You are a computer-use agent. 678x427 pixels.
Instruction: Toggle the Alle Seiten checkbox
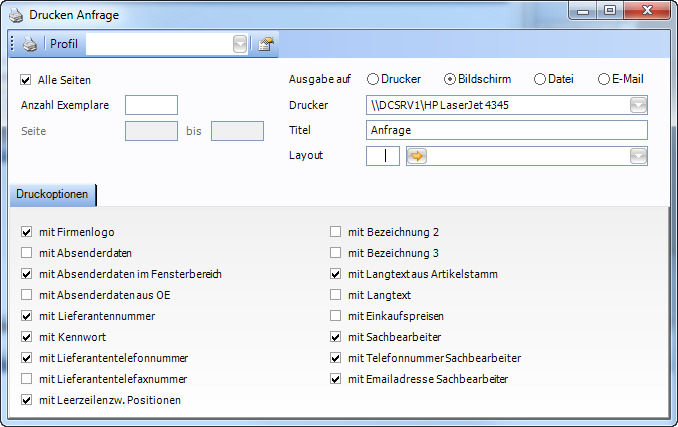(x=26, y=79)
